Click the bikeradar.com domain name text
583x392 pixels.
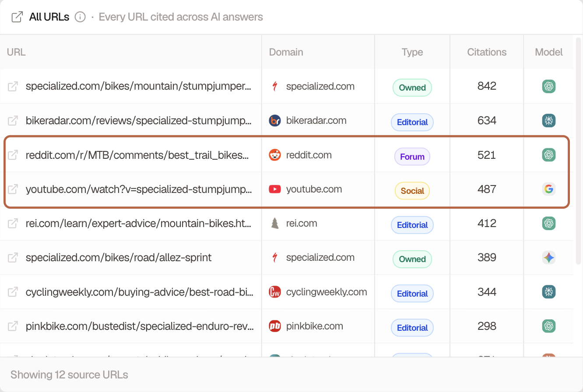pos(316,120)
